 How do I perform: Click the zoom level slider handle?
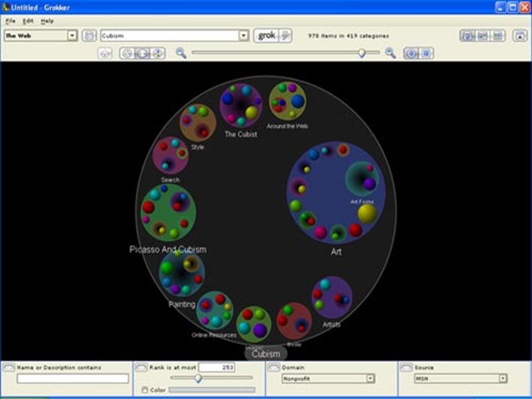click(362, 53)
